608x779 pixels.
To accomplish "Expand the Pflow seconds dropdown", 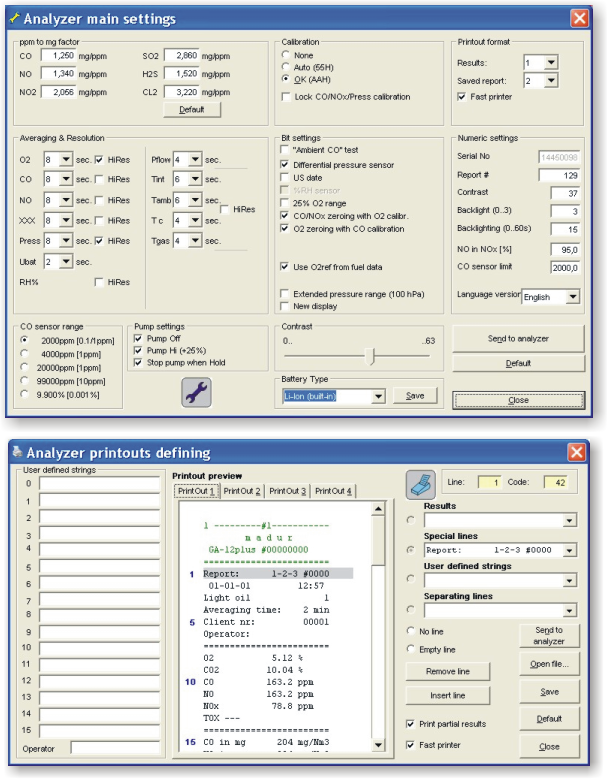I will click(x=195, y=159).
